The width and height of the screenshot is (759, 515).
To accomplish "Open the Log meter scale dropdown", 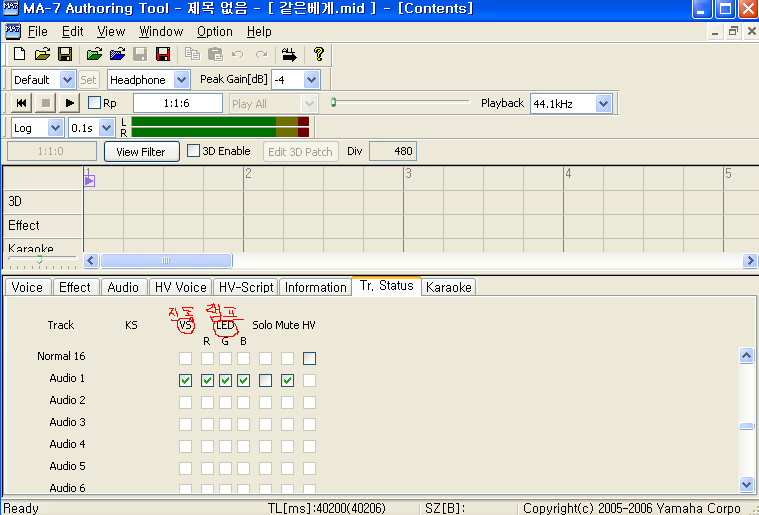I will click(x=55, y=128).
